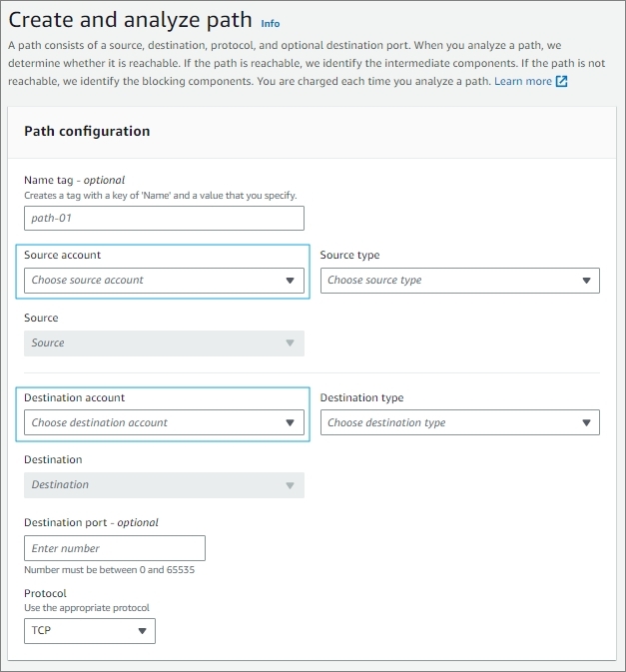Click the Source account dropdown arrow icon
Viewport: 626px width, 672px height.
tap(291, 281)
